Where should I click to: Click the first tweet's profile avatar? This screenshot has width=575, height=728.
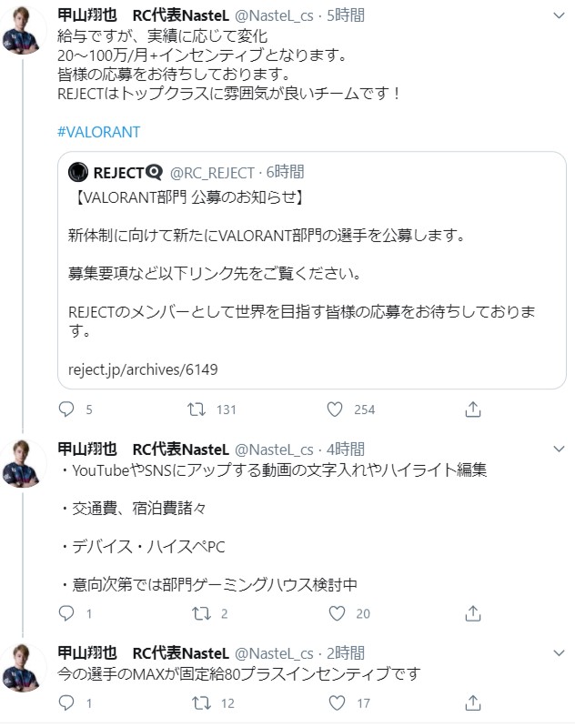point(24,29)
